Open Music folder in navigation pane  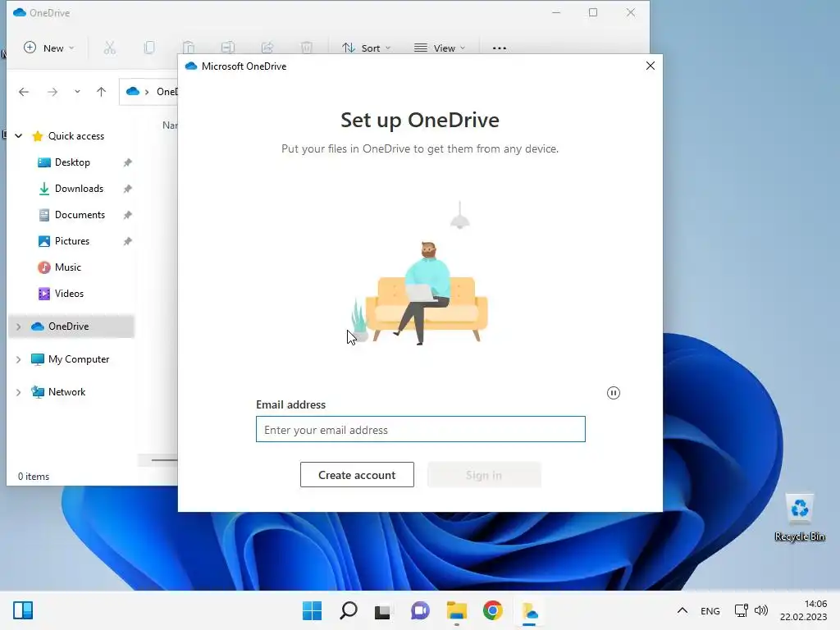pos(67,267)
